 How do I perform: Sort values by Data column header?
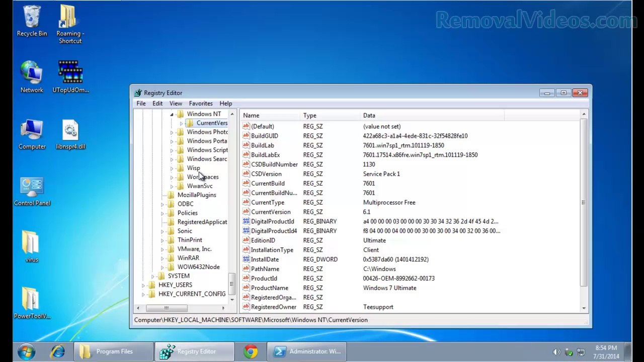click(432, 116)
